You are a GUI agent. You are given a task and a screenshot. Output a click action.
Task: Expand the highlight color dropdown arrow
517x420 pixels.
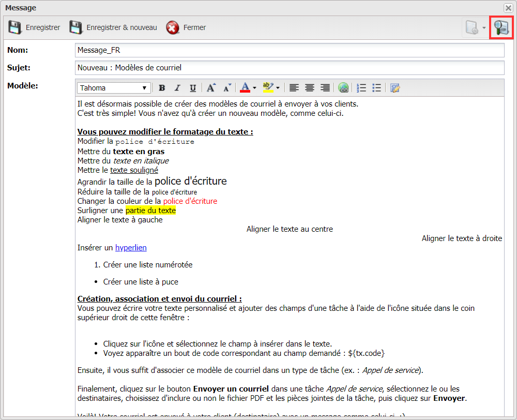pos(278,88)
